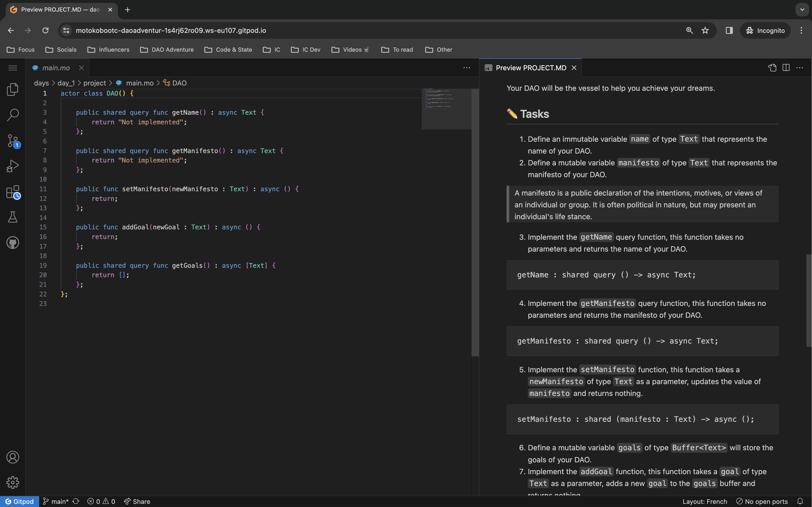Viewport: 812px width, 507px height.
Task: Expand the days breadcrumb path item
Action: (40, 82)
